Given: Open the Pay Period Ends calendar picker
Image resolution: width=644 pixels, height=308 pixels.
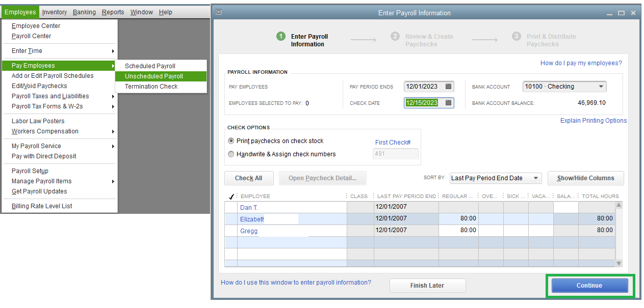Looking at the screenshot, I should click(448, 87).
